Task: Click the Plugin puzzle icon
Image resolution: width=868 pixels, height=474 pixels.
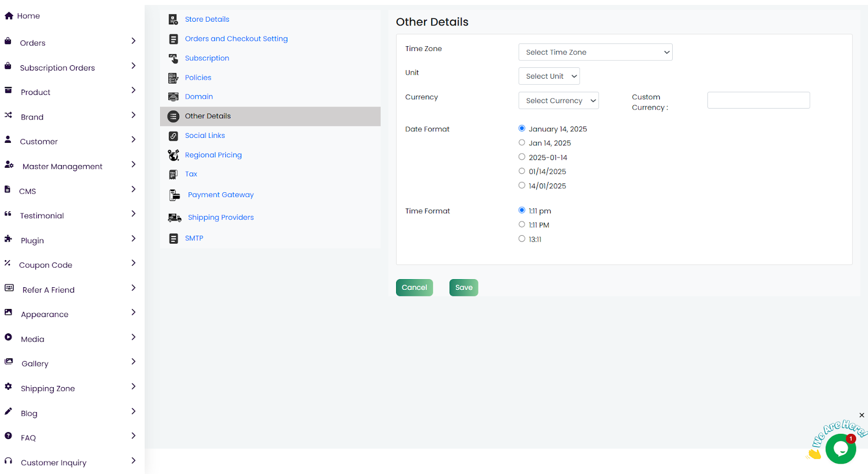Action: (x=8, y=239)
